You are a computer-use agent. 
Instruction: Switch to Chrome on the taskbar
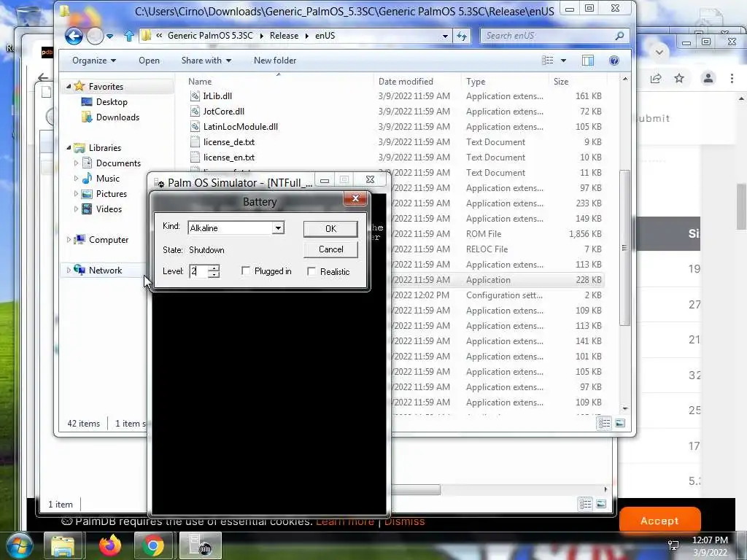coord(153,545)
